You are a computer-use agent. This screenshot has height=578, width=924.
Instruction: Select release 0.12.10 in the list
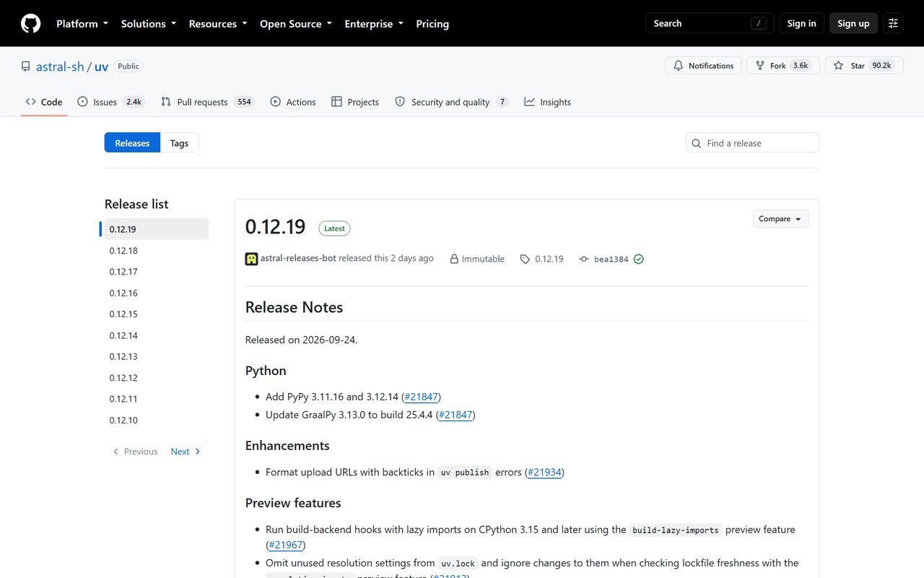157,420
